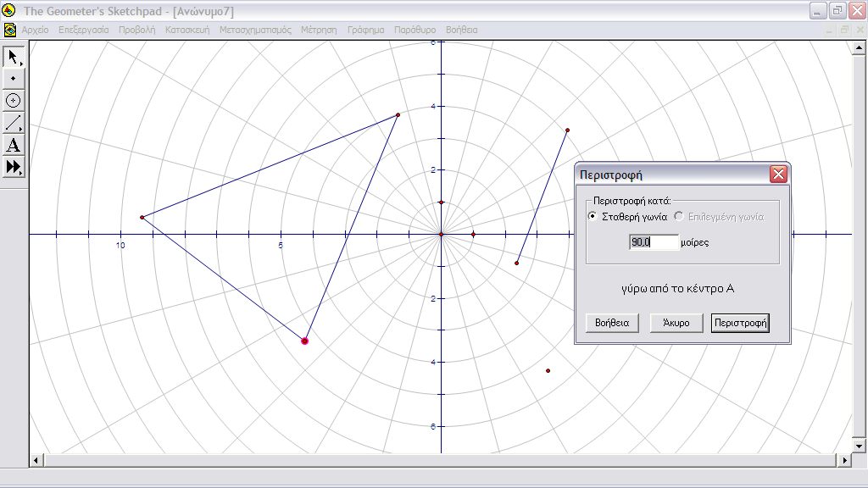Screen dimensions: 868x488
Task: Click the angle degrees input field
Action: click(654, 241)
